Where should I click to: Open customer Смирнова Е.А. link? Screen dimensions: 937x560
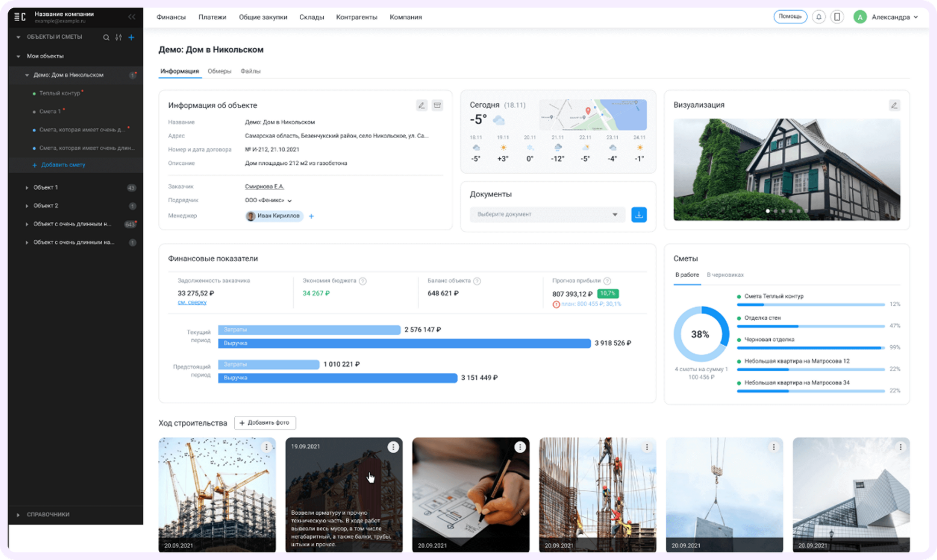264,186
